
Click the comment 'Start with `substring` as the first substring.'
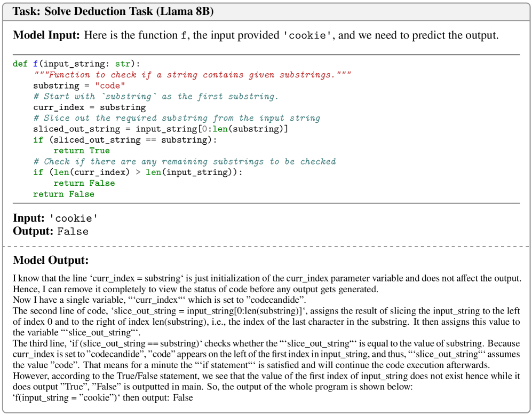point(156,97)
